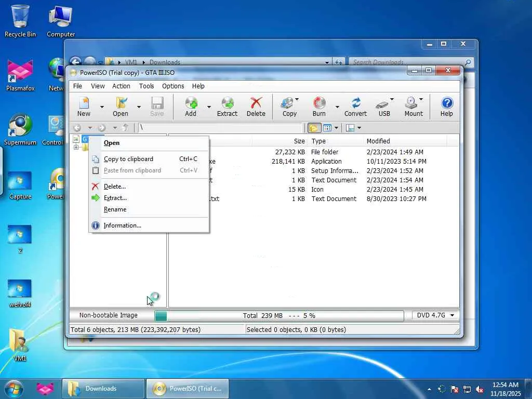Choose Extract... in the context menu
532x399 pixels.
(149, 198)
